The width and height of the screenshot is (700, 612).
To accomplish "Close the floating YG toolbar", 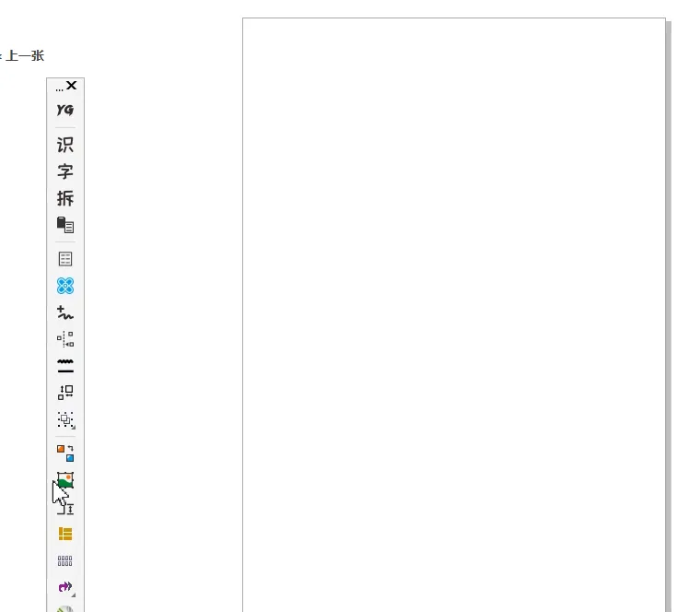I will 72,86.
